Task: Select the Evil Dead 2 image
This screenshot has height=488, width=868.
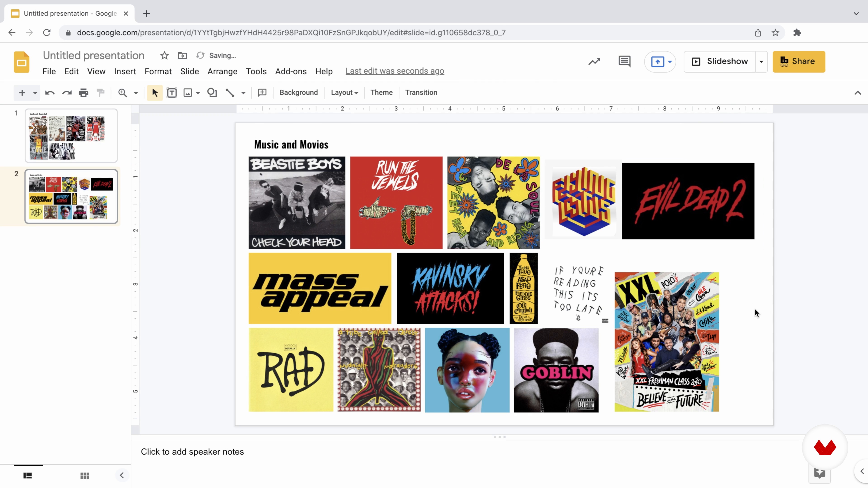Action: point(688,201)
